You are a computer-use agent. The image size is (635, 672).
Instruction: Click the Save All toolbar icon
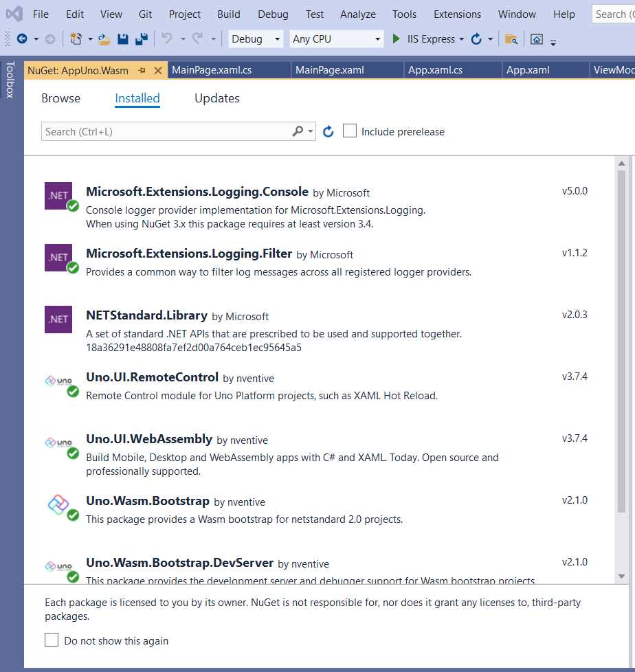(140, 39)
